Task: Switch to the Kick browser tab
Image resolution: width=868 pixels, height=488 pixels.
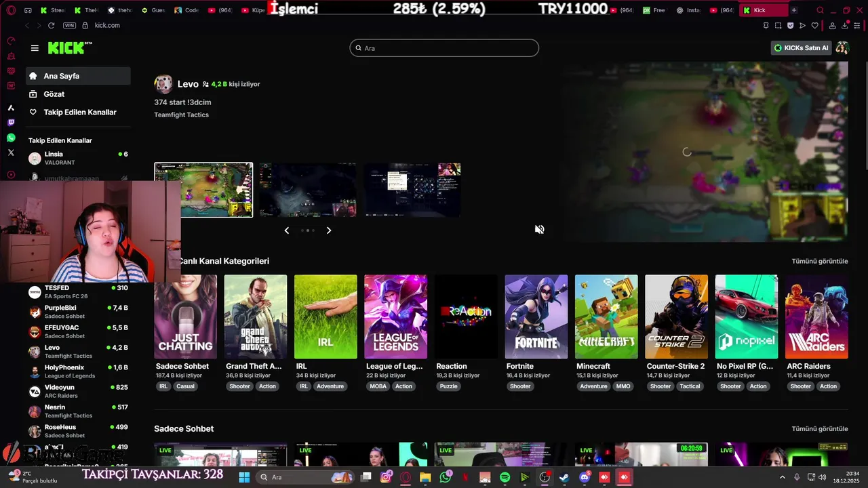Action: (764, 10)
